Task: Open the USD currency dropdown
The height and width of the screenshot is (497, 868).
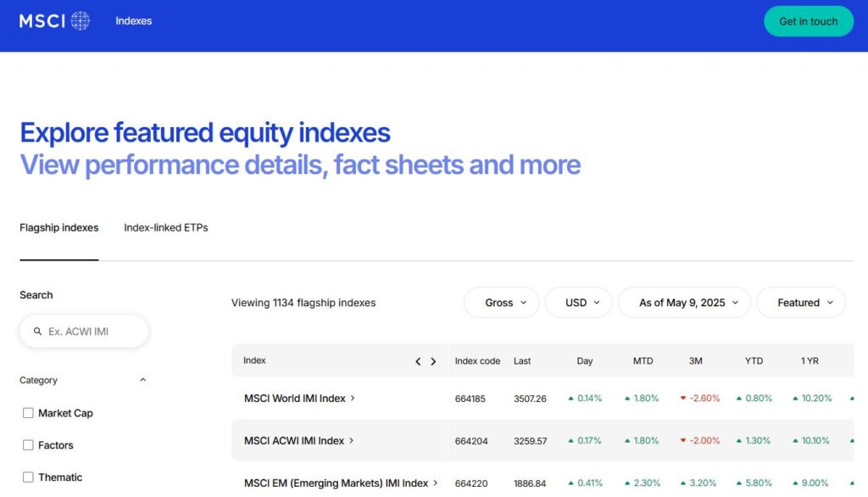Action: pyautogui.click(x=579, y=303)
